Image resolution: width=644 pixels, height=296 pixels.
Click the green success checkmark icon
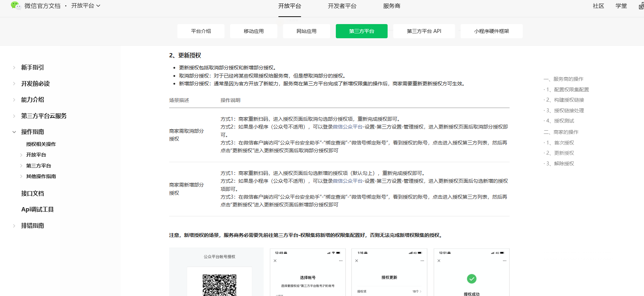tap(472, 279)
